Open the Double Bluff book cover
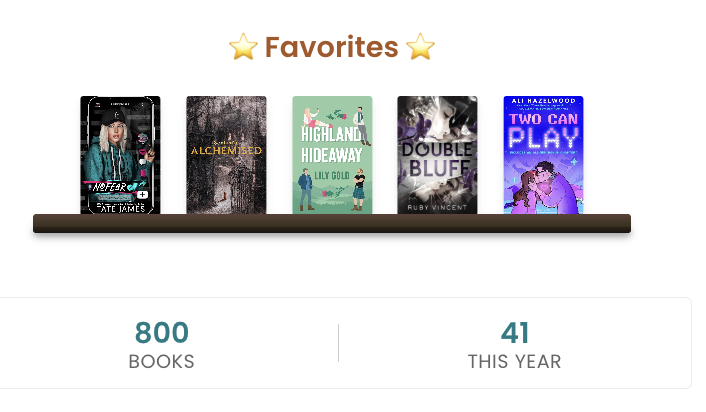706x412 pixels. [437, 155]
